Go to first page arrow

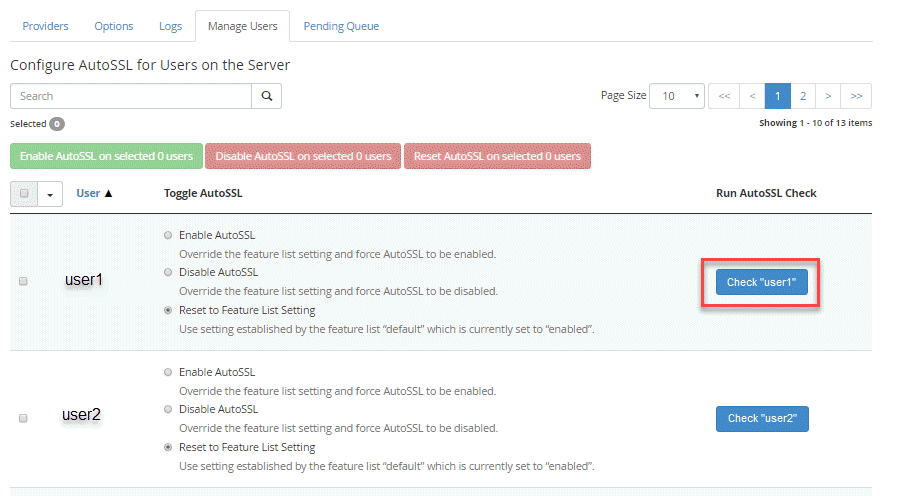tap(724, 96)
